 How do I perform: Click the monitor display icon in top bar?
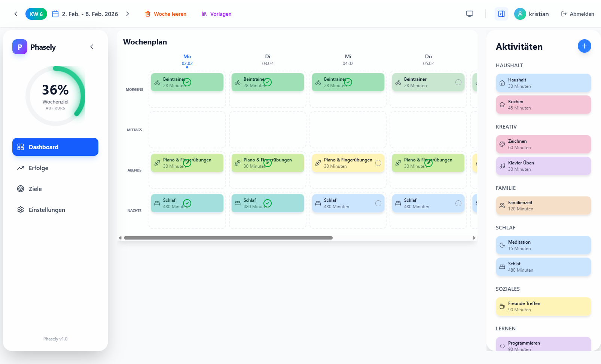coord(469,14)
